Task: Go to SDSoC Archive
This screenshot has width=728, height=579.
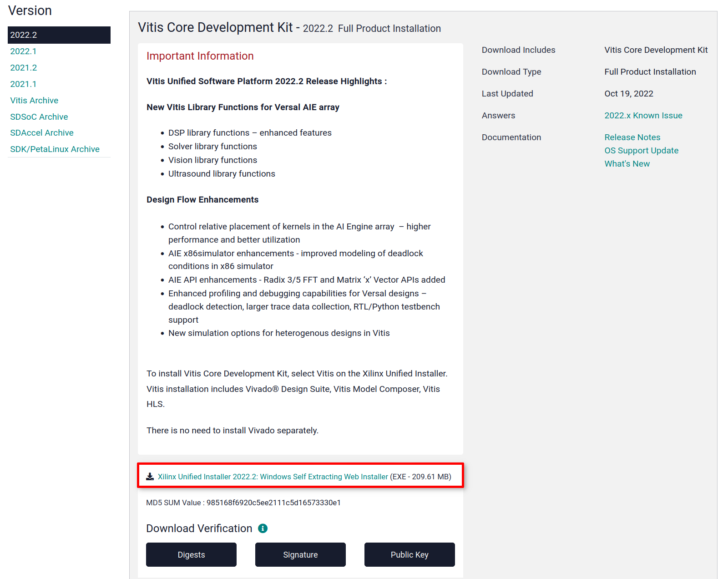Action: tap(39, 117)
